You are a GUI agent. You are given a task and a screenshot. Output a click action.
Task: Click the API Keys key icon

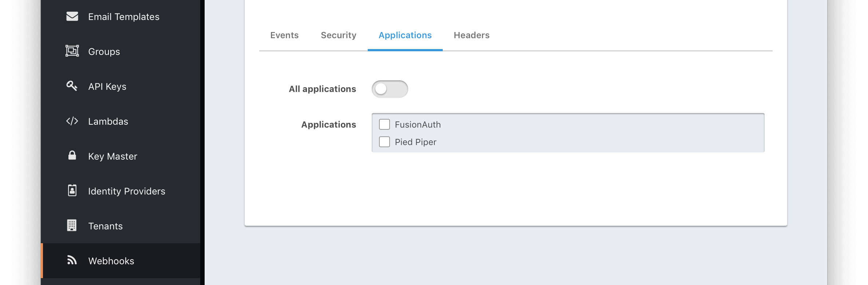pyautogui.click(x=72, y=86)
